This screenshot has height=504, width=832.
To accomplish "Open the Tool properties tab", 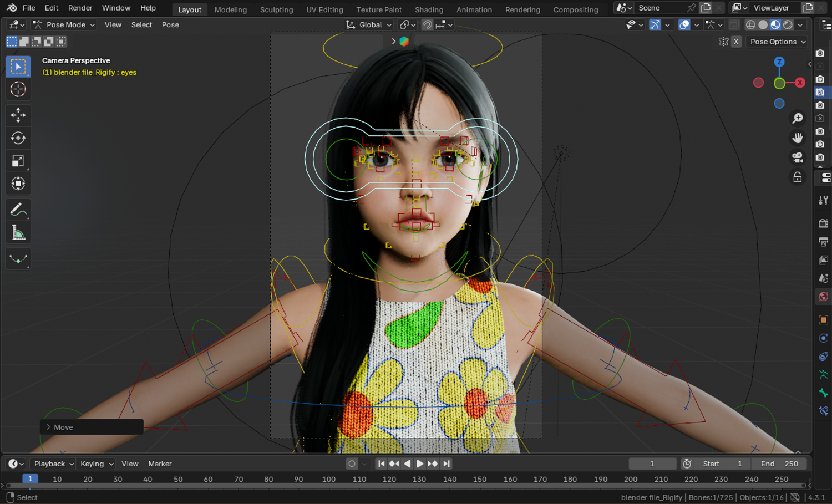I will [824, 200].
